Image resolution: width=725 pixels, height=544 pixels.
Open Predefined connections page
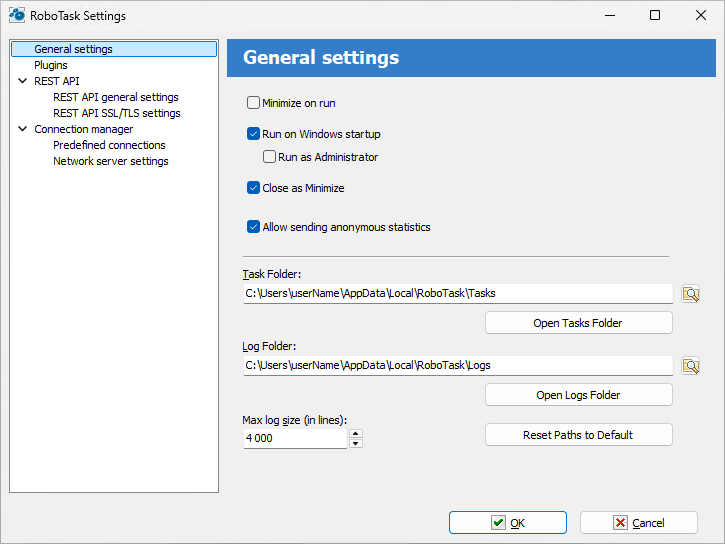[109, 145]
